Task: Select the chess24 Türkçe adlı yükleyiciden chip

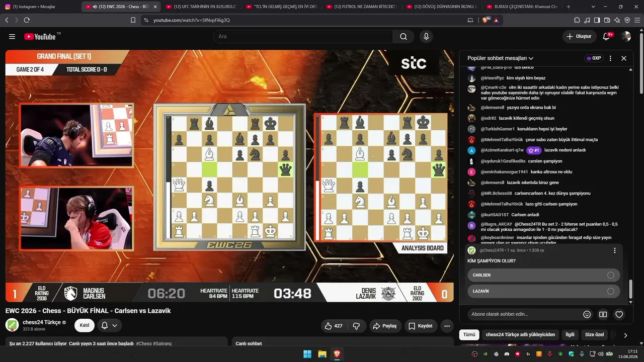Action: coord(520,335)
